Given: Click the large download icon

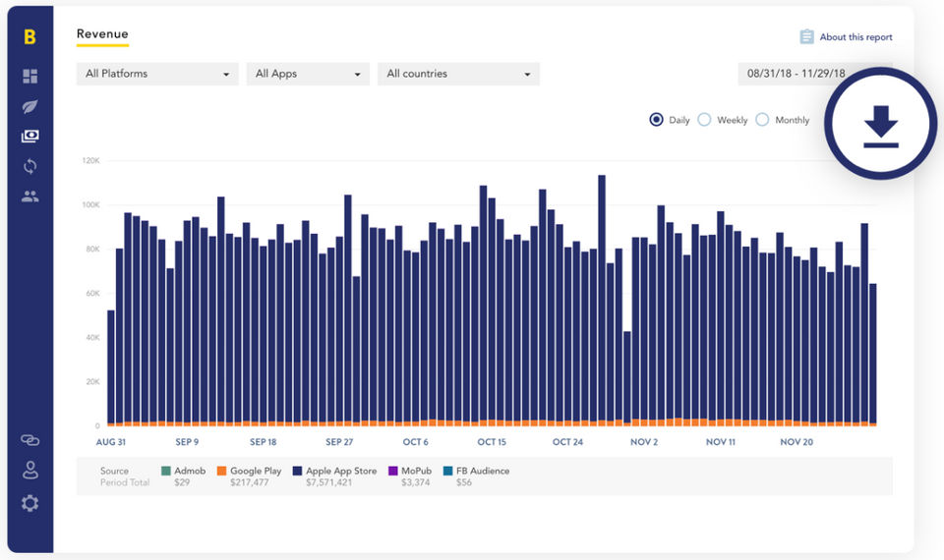Looking at the screenshot, I should coord(881,124).
